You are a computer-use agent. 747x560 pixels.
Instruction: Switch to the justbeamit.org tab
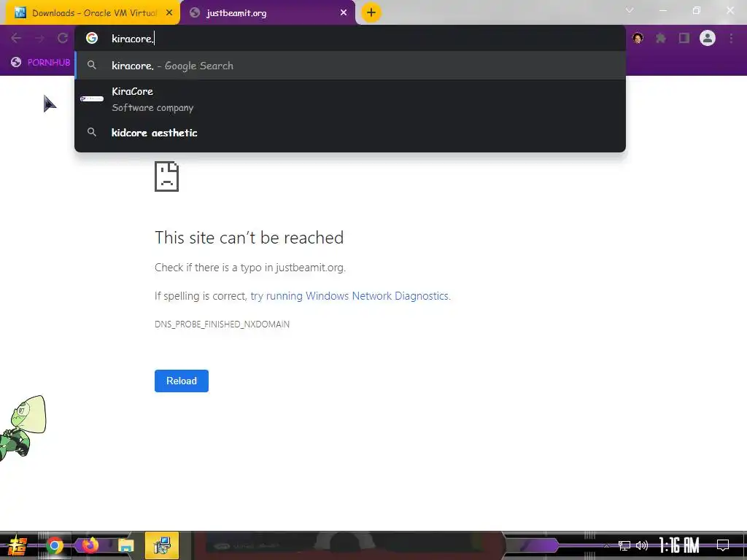coord(268,13)
